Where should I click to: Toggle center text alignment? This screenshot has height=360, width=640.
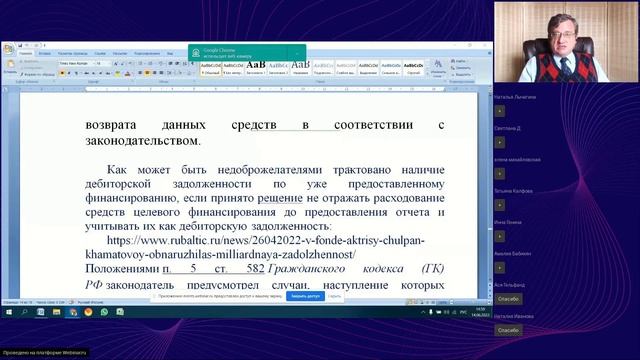coord(147,73)
